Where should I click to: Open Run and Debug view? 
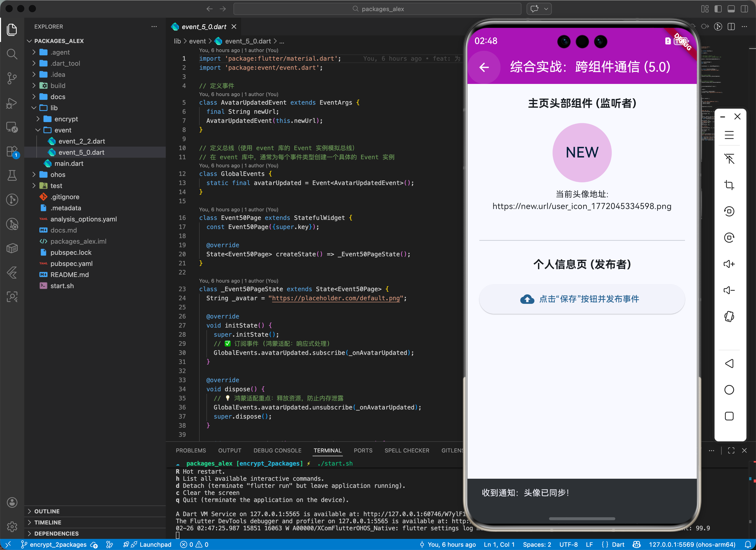point(12,103)
